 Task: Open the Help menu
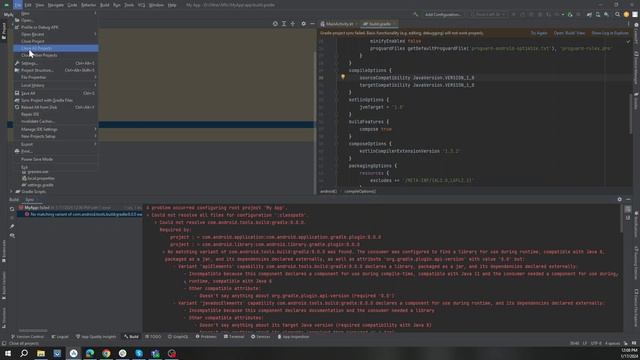[172, 5]
